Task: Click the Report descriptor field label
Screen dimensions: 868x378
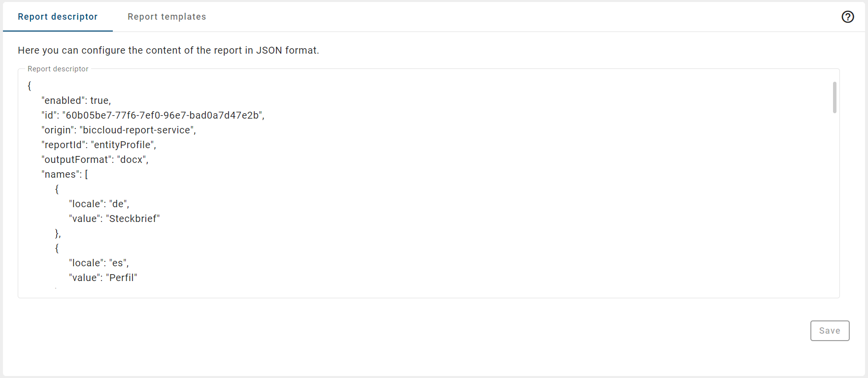Action: [58, 69]
